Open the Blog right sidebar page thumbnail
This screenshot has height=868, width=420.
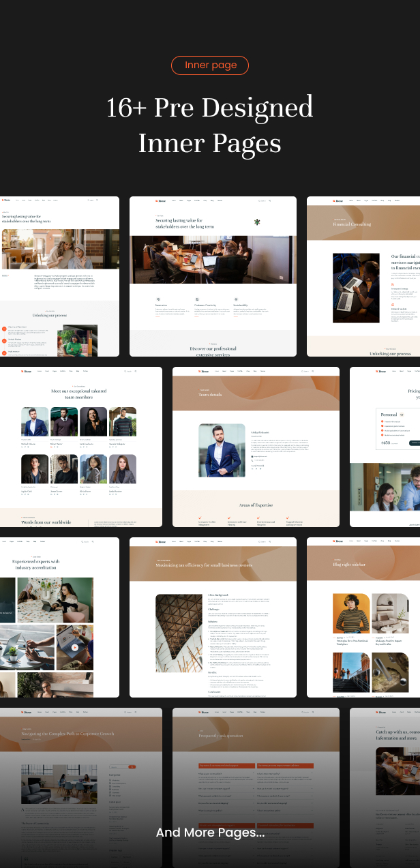363,617
